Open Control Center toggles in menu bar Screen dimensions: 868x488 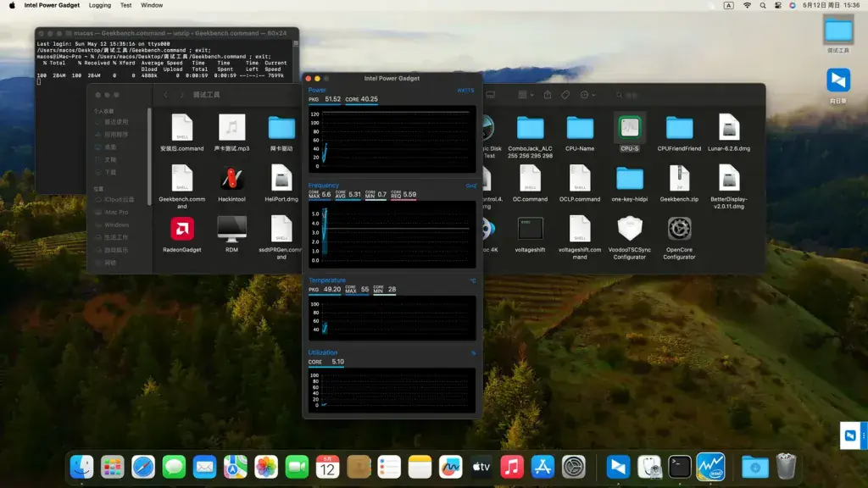pos(777,5)
